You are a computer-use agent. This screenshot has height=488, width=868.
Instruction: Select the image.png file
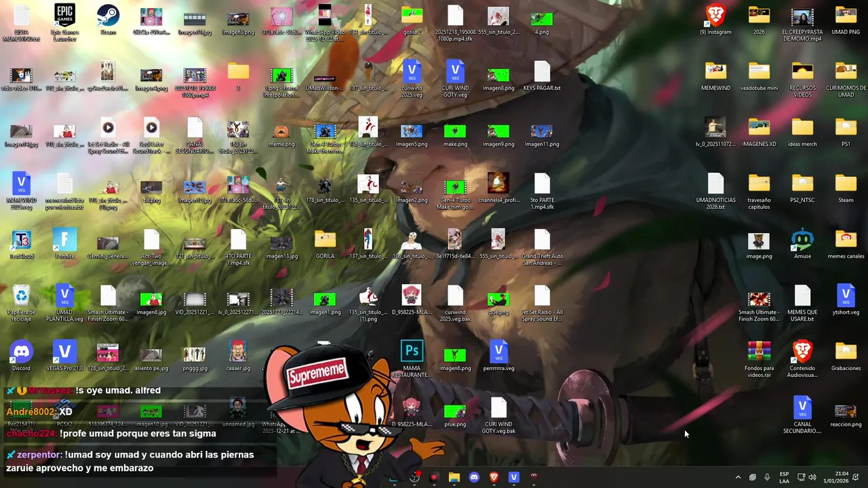[x=759, y=244]
